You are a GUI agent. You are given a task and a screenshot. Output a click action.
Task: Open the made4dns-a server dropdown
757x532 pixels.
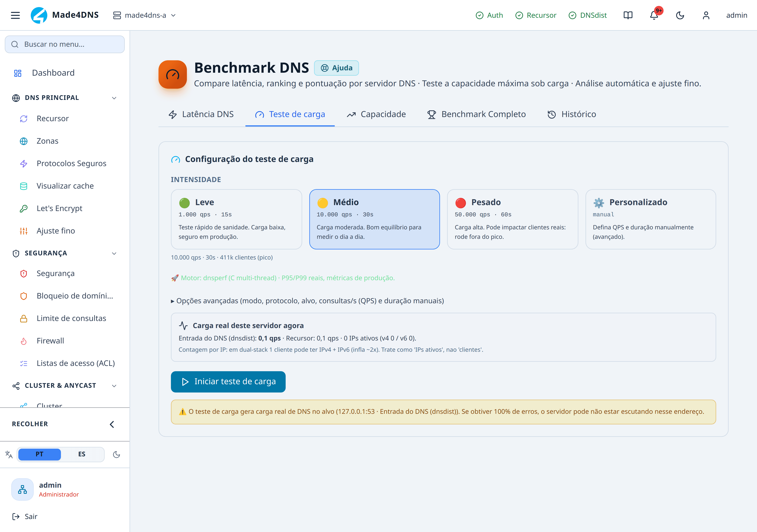(145, 15)
